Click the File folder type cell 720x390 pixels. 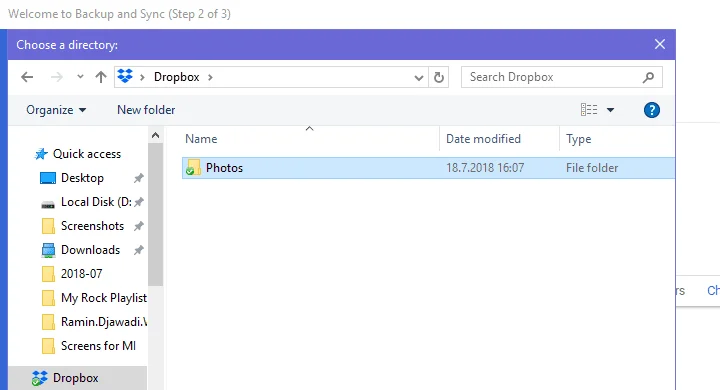(x=592, y=168)
